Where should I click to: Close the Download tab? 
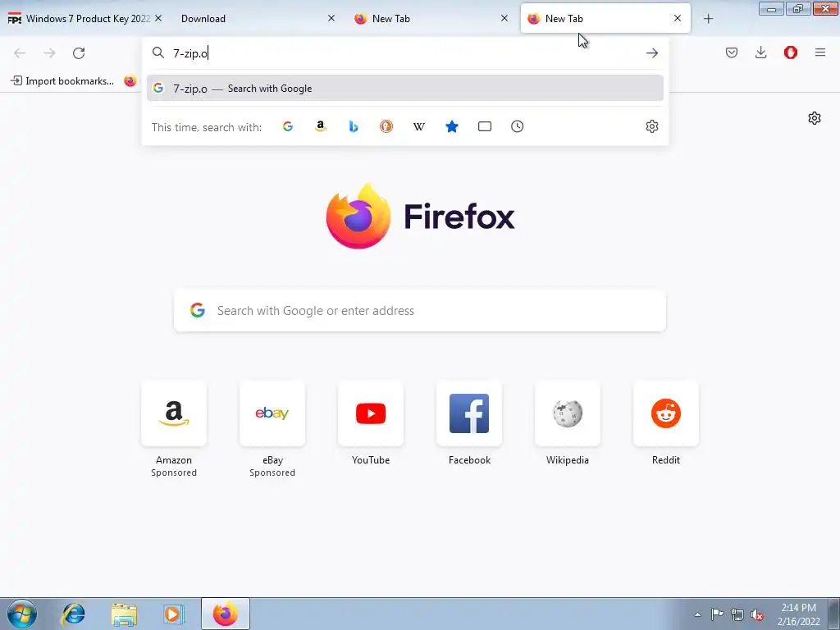(331, 18)
